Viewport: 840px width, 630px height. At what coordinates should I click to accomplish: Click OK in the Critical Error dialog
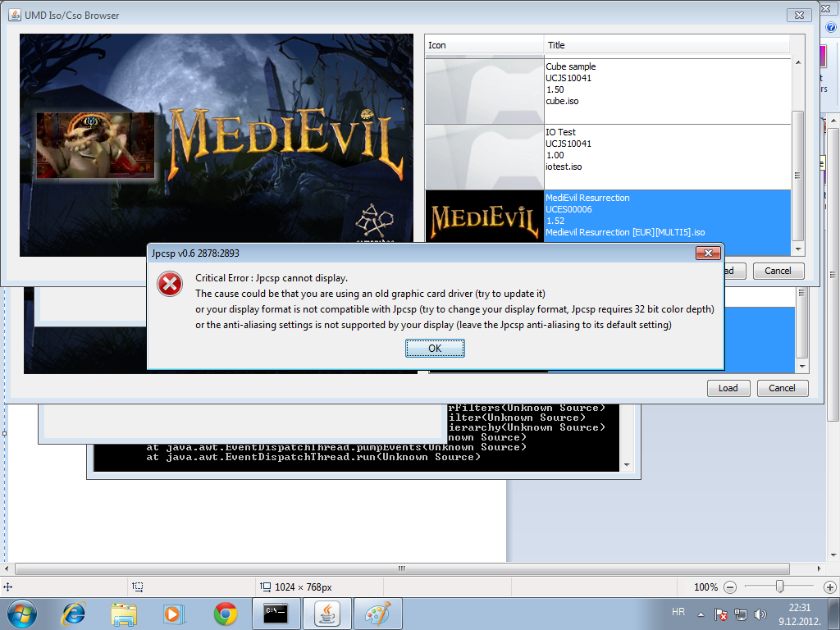point(435,349)
